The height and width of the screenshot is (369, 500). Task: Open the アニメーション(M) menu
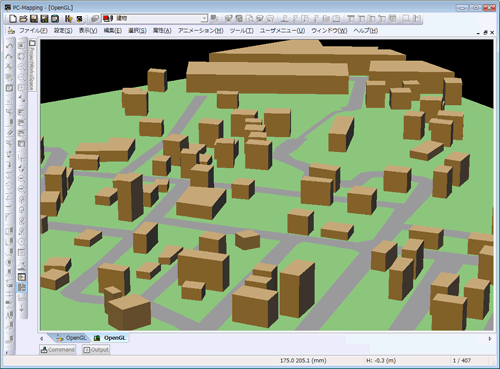200,31
